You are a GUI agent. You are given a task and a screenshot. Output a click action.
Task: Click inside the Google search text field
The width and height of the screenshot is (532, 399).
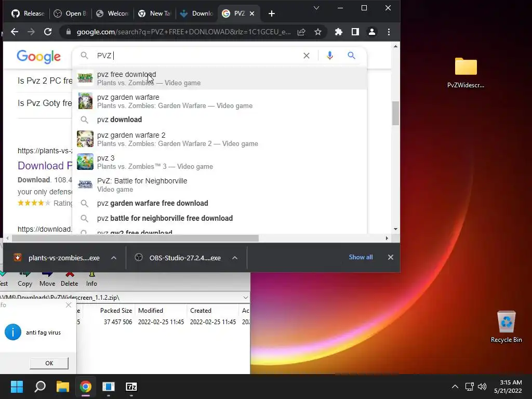pyautogui.click(x=197, y=56)
